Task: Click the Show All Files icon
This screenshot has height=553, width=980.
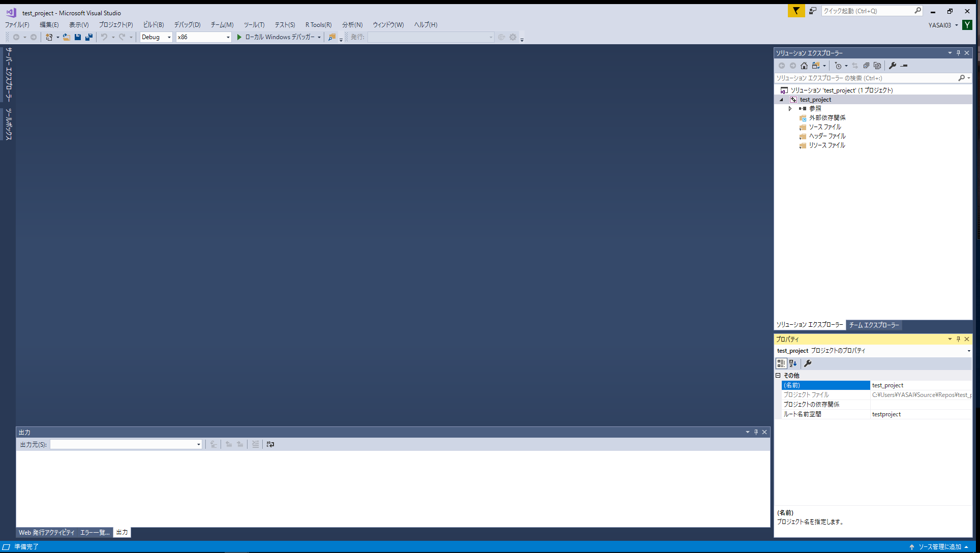Action: point(877,66)
